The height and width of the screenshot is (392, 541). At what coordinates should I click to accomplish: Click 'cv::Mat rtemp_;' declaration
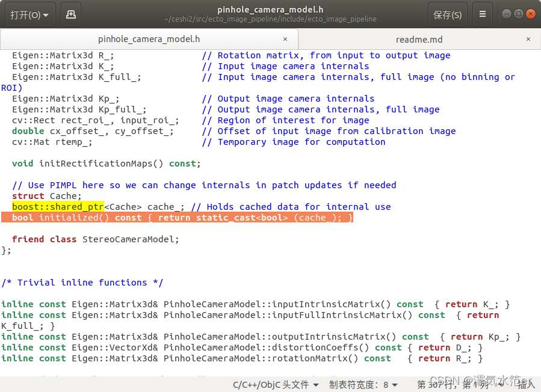click(52, 142)
